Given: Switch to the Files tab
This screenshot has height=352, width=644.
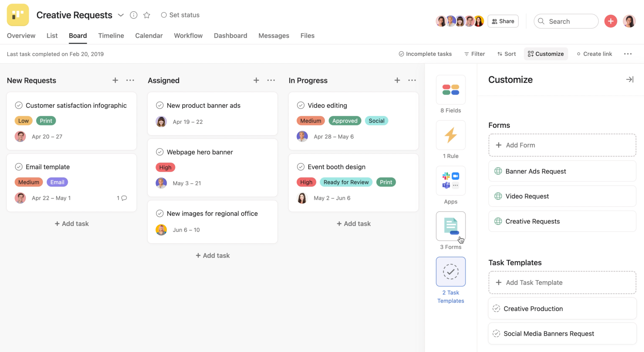Looking at the screenshot, I should pyautogui.click(x=307, y=36).
